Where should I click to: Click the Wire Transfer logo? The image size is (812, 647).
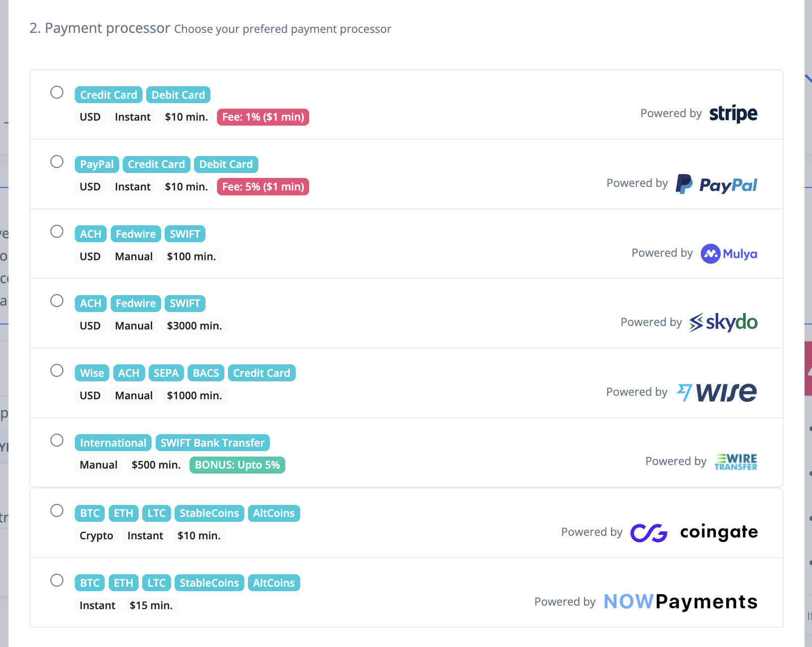(x=736, y=462)
